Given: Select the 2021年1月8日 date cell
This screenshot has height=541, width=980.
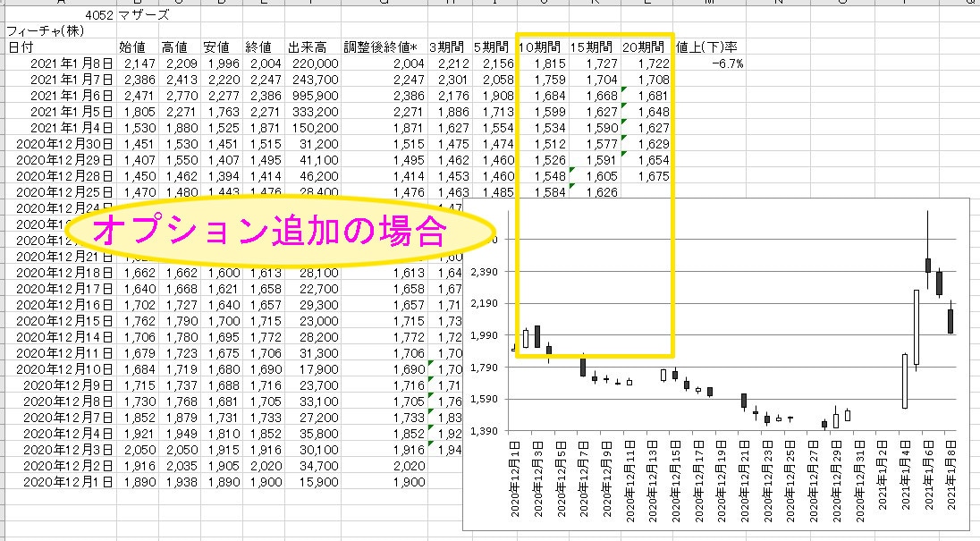Looking at the screenshot, I should coord(61,63).
